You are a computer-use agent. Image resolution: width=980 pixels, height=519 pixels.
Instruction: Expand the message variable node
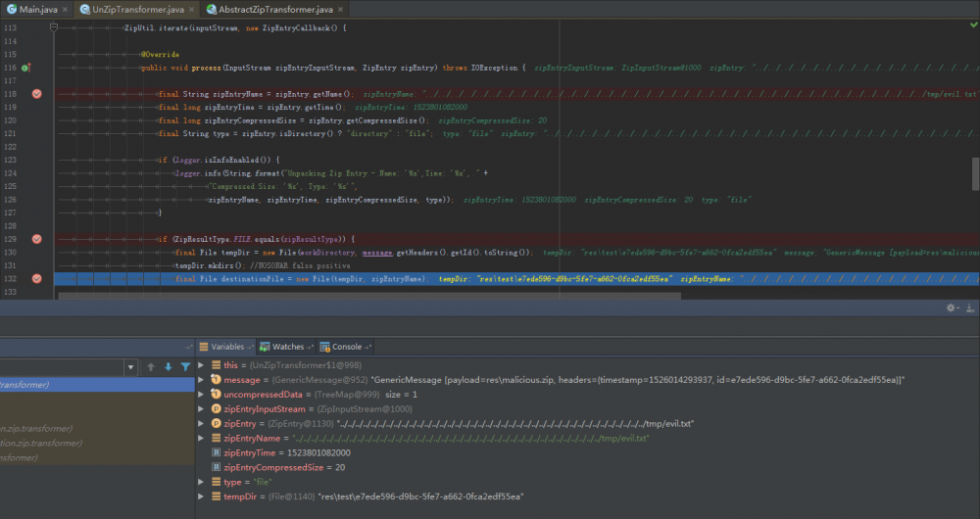coord(202,379)
